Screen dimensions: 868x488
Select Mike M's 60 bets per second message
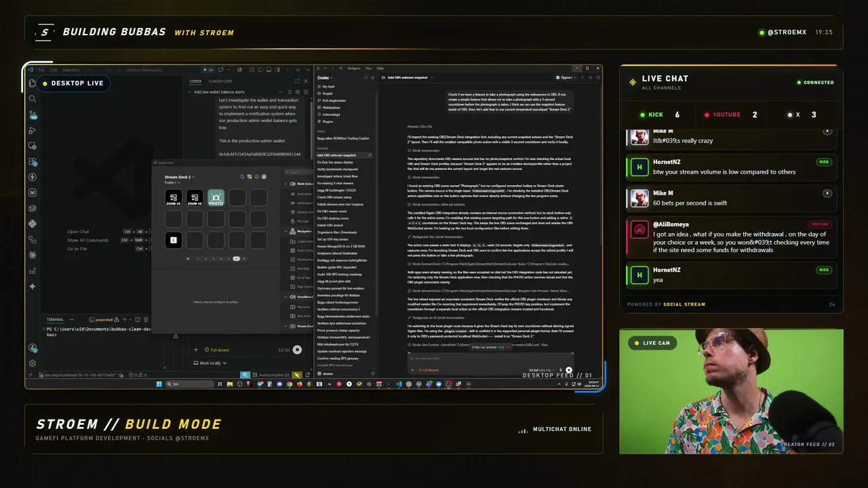pos(731,198)
